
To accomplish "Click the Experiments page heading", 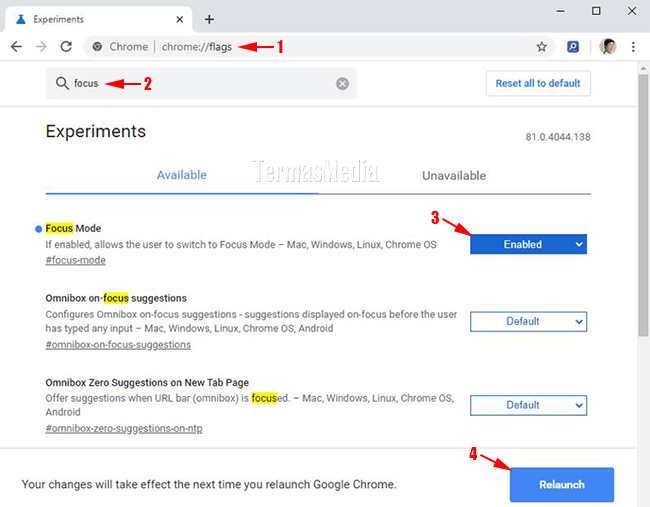I will (x=96, y=131).
